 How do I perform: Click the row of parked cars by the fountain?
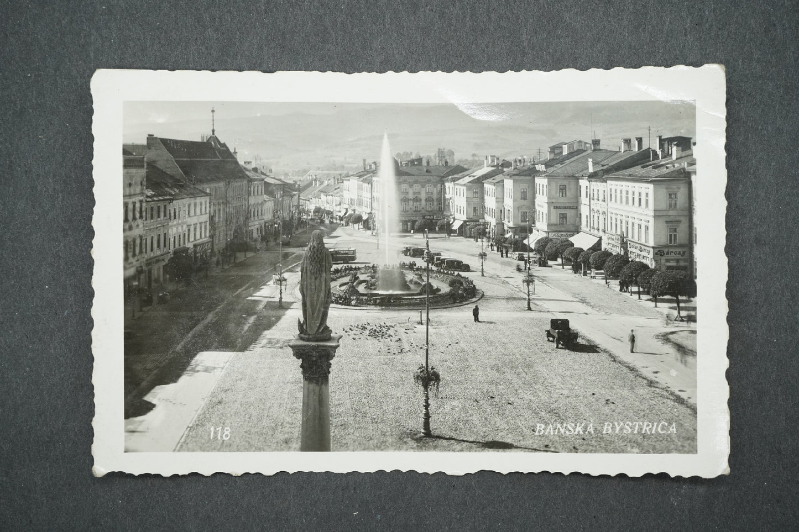point(437,259)
